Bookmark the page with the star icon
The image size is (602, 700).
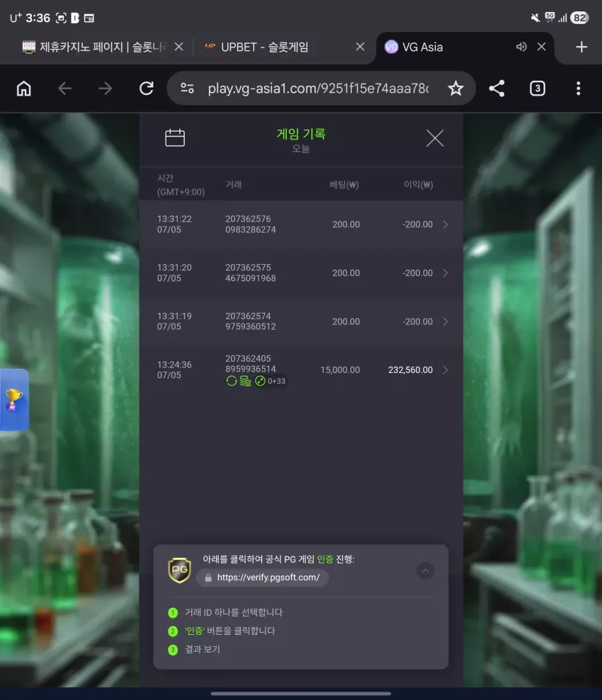click(x=455, y=88)
